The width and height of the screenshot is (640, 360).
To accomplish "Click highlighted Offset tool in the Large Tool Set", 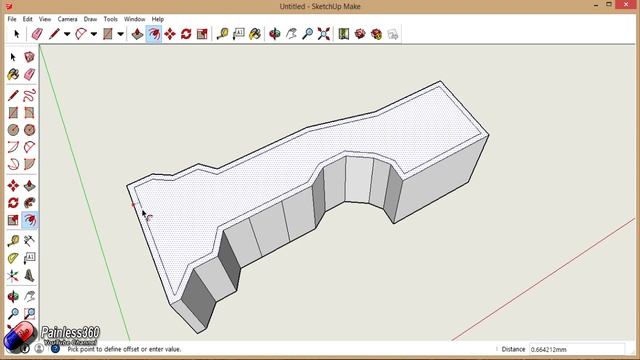I will 29,220.
